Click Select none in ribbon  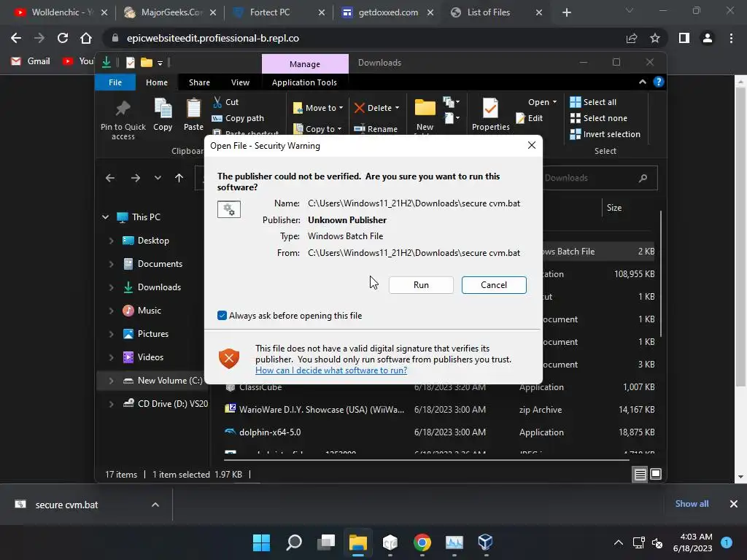(598, 118)
